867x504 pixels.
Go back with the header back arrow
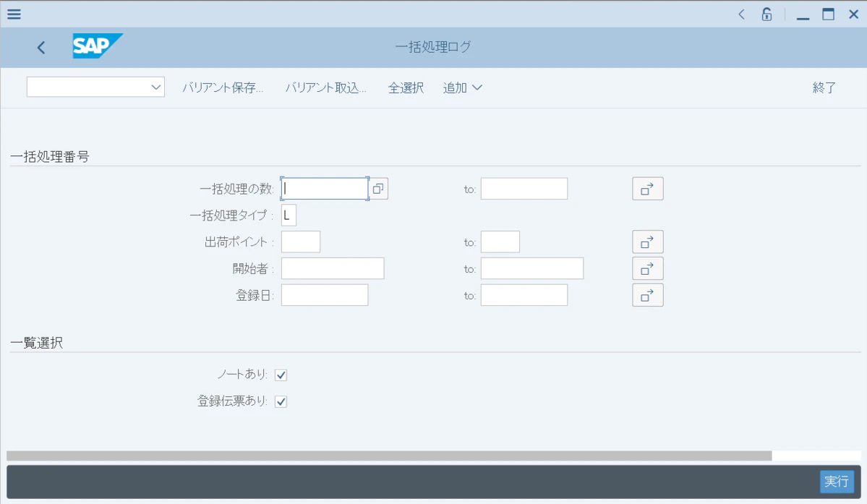[41, 48]
